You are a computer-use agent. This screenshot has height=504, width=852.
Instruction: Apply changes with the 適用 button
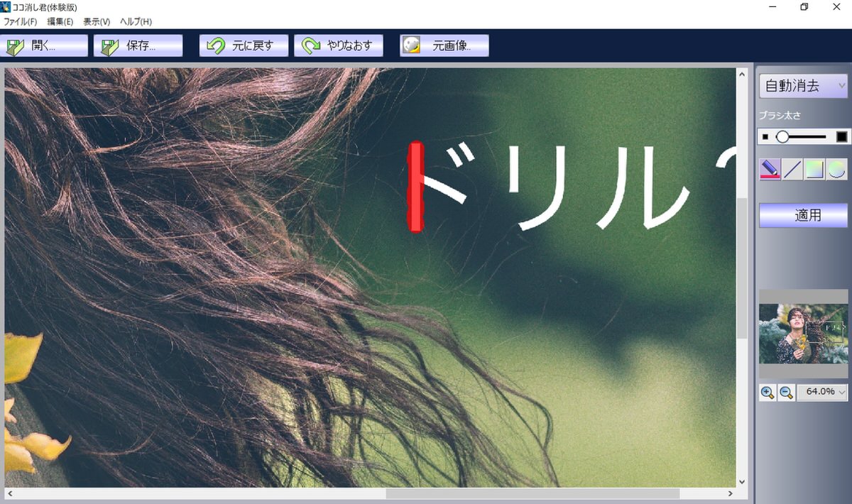pyautogui.click(x=802, y=215)
